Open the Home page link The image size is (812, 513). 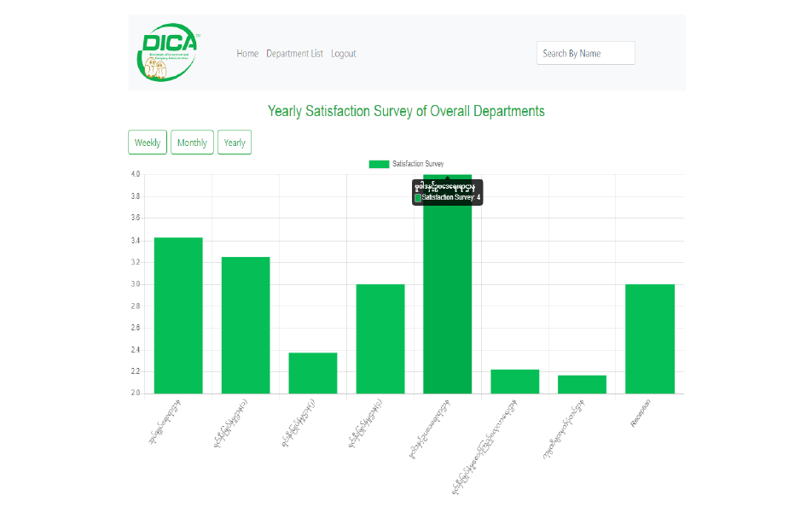247,54
